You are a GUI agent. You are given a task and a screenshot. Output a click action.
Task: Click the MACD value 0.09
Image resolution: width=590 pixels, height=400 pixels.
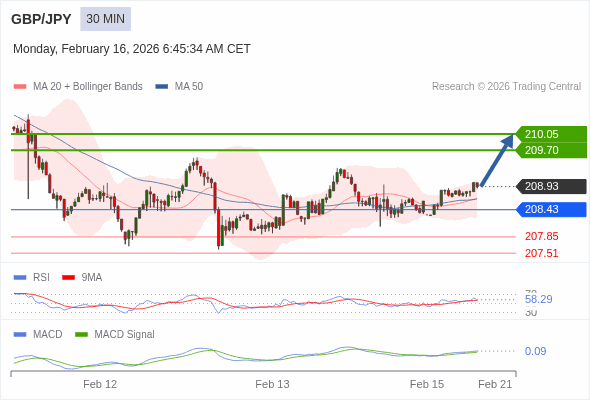pyautogui.click(x=535, y=351)
